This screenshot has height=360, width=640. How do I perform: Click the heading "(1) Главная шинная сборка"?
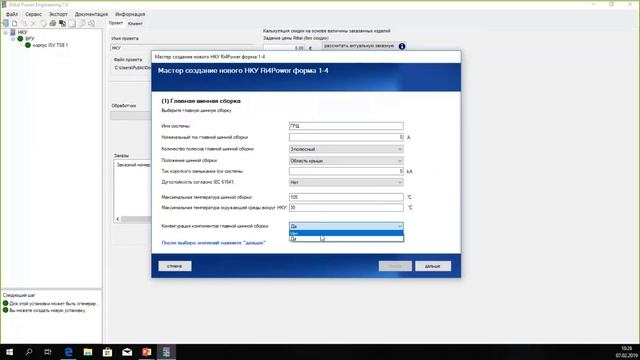coord(201,101)
